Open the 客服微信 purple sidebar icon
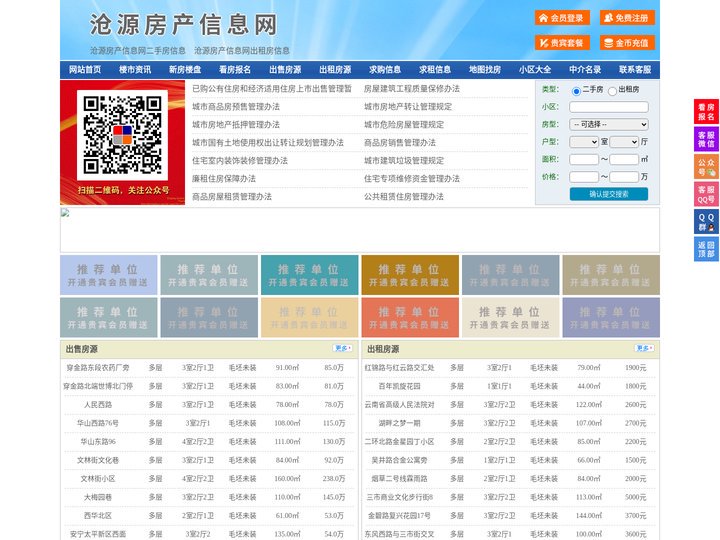This screenshot has height=540, width=720. [x=706, y=139]
